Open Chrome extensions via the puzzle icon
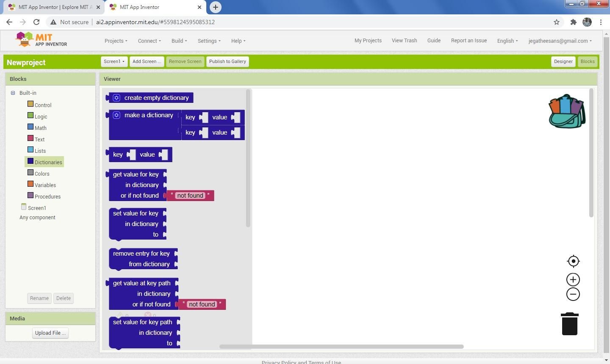The image size is (610, 364). pos(574,22)
